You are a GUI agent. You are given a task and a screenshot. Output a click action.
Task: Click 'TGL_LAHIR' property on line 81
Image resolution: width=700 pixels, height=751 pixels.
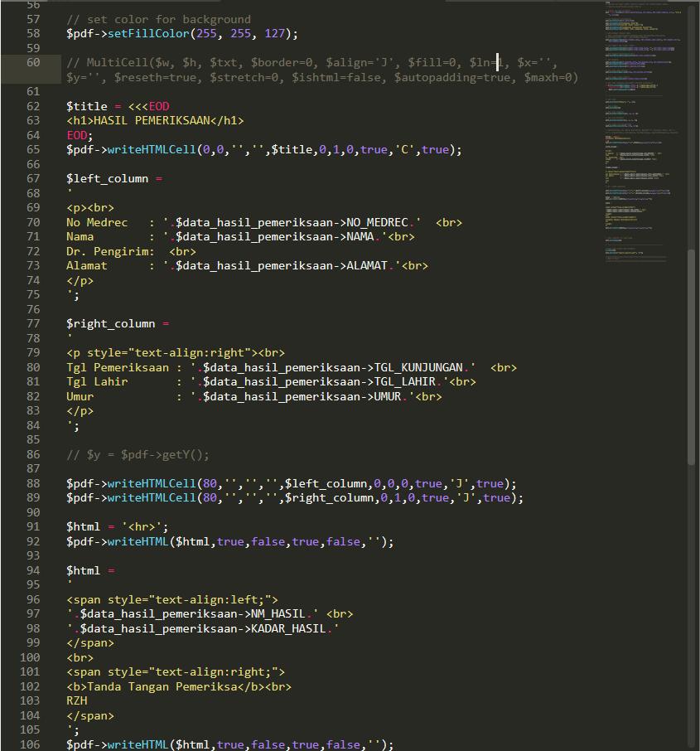click(x=404, y=382)
